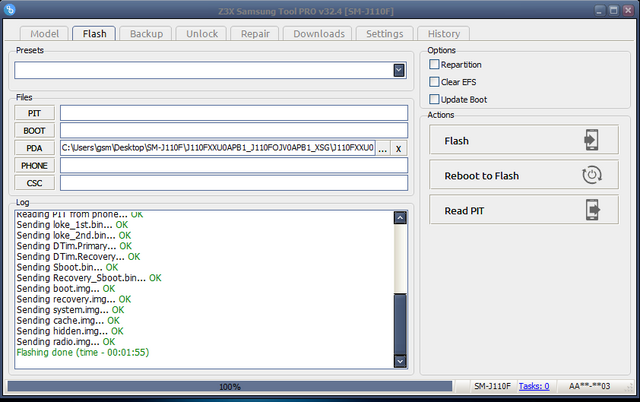Click the CSC file button

tap(34, 183)
